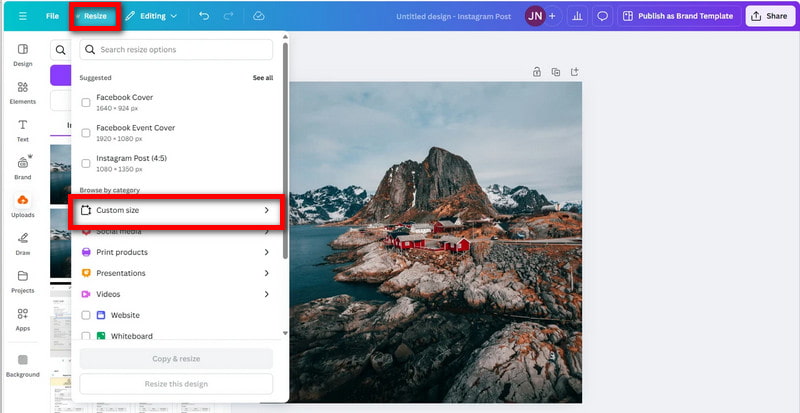Open the Editing mode dropdown
Screen dimensions: 800x413
pyautogui.click(x=151, y=16)
